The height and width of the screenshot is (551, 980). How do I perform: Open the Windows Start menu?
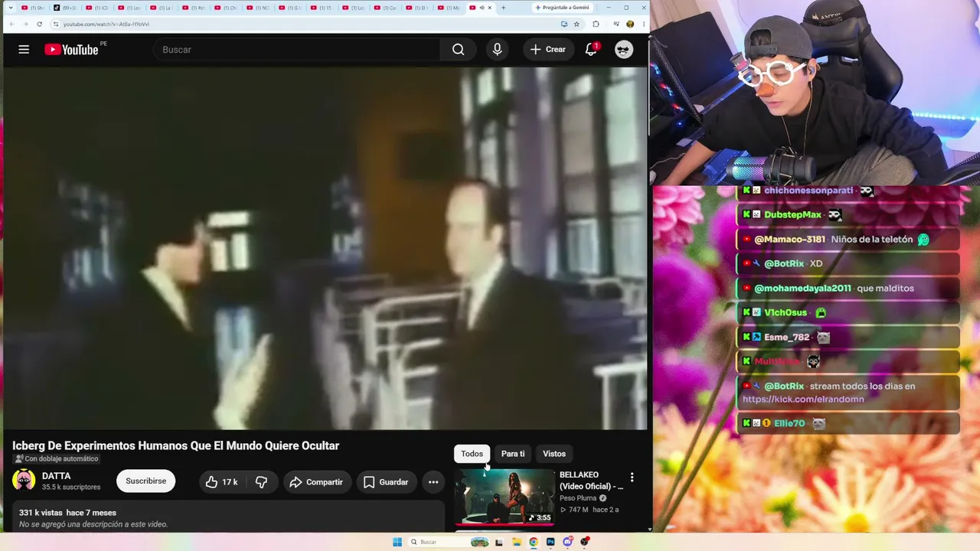397,542
